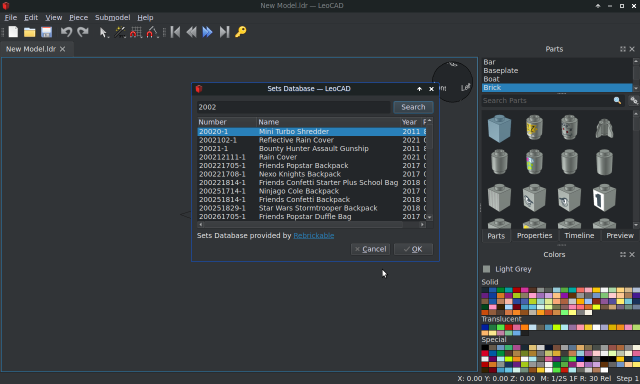Select the Bounty Hunter Assault Gunship row
Image resolution: width=640 pixels, height=384 pixels.
pos(312,149)
